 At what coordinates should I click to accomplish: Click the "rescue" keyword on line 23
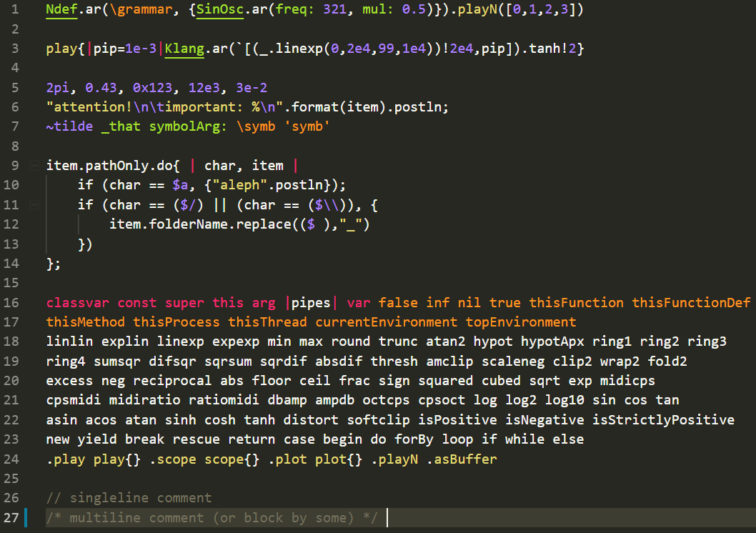(197, 439)
